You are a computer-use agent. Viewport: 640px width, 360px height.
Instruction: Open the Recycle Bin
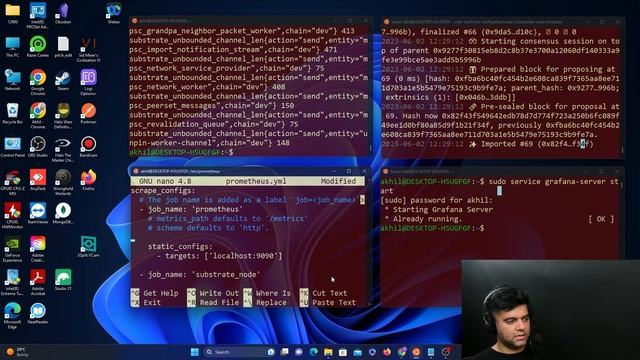(12, 113)
